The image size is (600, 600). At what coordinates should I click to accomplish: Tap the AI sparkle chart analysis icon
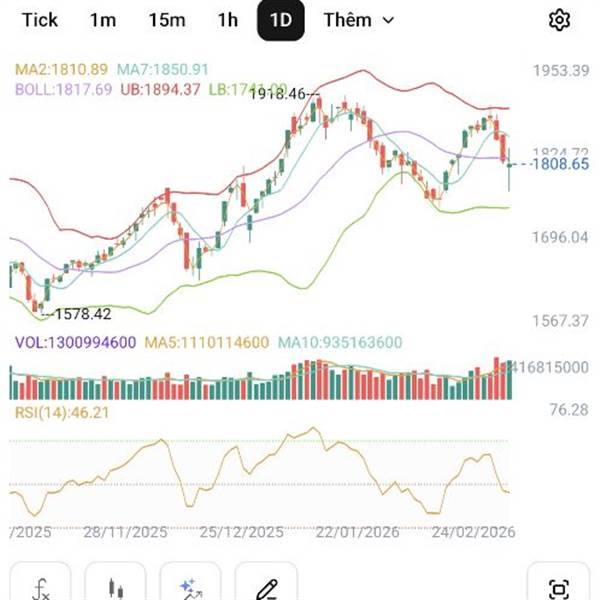(190, 588)
